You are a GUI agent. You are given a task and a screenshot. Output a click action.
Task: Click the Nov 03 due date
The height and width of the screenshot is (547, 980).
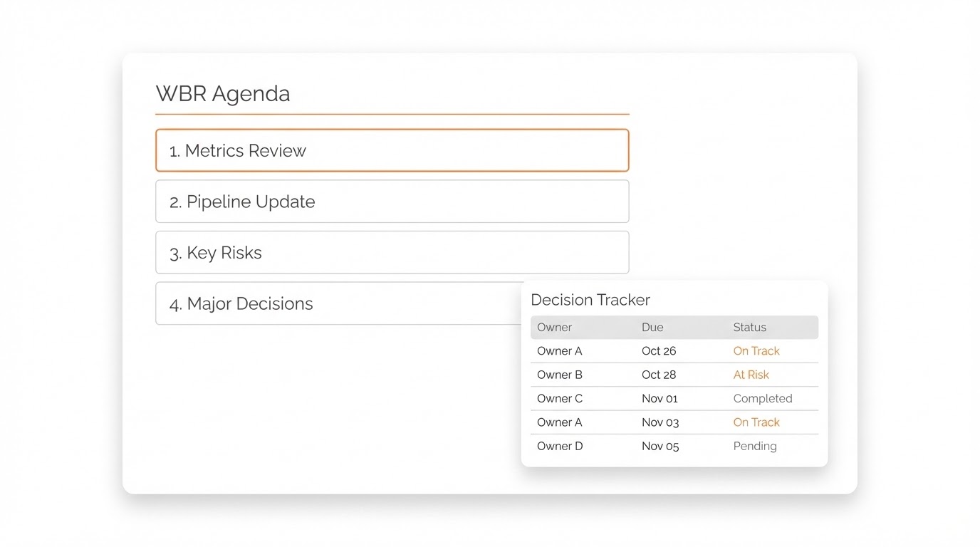pyautogui.click(x=660, y=422)
